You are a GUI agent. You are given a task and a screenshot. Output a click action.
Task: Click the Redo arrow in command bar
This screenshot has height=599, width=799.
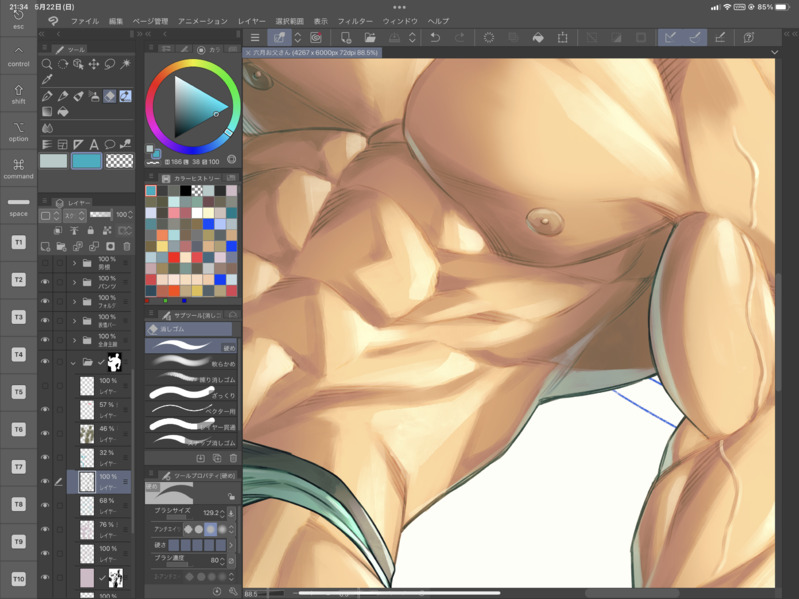(x=459, y=38)
